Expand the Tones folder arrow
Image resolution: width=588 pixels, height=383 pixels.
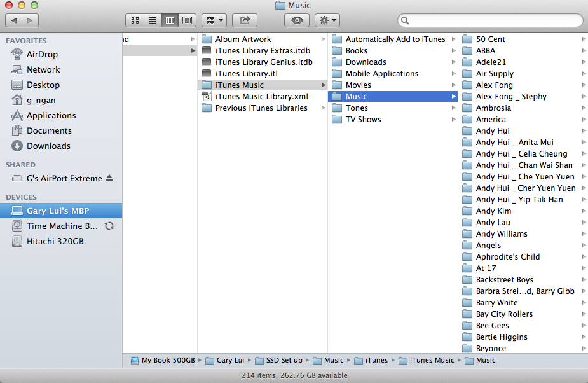point(454,108)
